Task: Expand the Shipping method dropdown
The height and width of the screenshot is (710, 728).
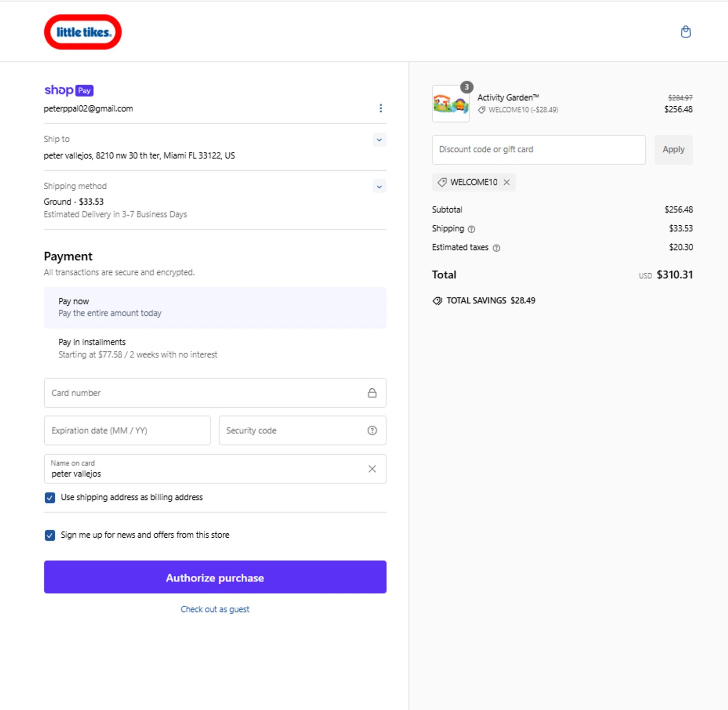Action: click(379, 186)
